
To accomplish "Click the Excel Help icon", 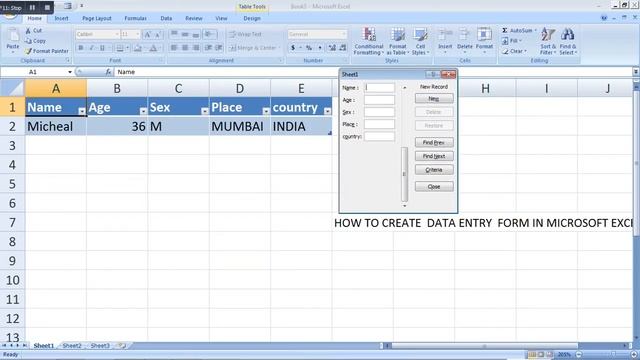I will point(604,18).
